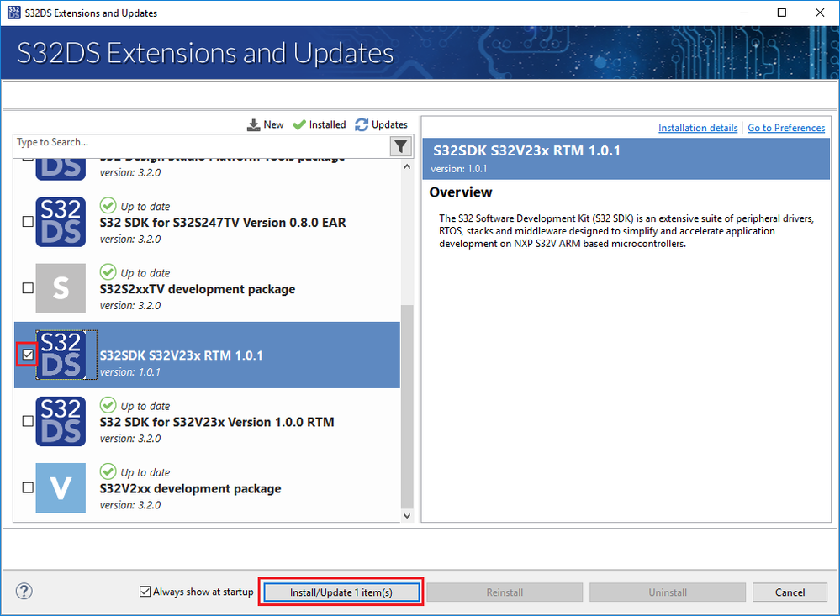Check S32 SDK for S32S247TV checkbox
The height and width of the screenshot is (616, 840).
(28, 222)
